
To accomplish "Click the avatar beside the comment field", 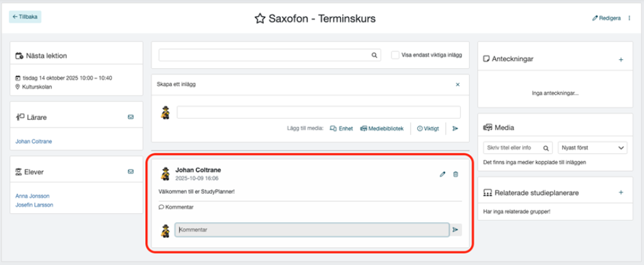I will pyautogui.click(x=165, y=230).
